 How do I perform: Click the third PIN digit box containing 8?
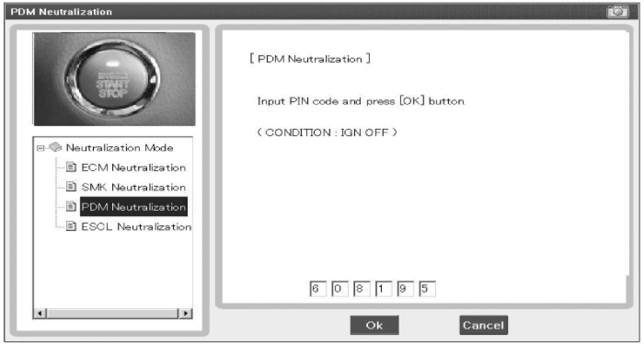[x=361, y=289]
